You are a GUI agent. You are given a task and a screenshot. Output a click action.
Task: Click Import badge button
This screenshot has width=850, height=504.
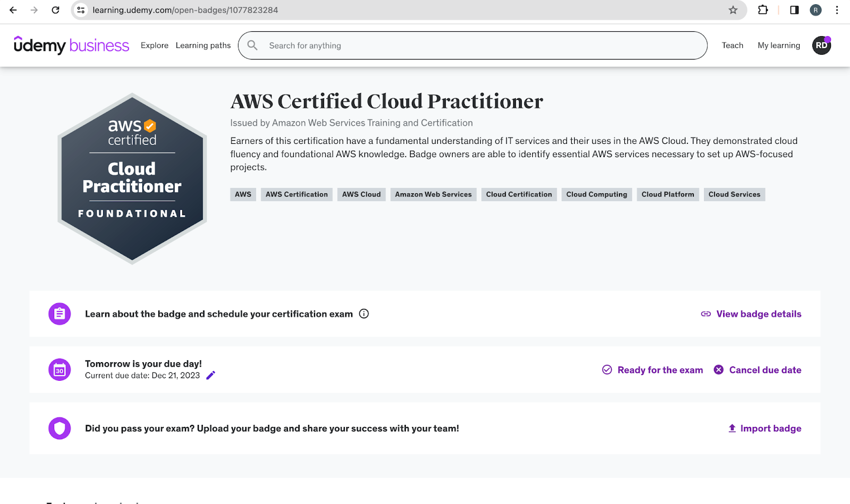(x=764, y=429)
